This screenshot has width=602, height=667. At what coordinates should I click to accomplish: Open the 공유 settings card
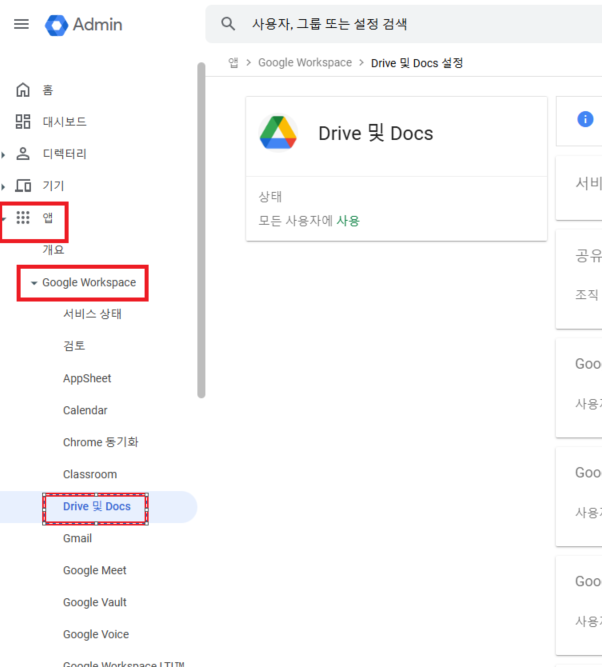579,279
